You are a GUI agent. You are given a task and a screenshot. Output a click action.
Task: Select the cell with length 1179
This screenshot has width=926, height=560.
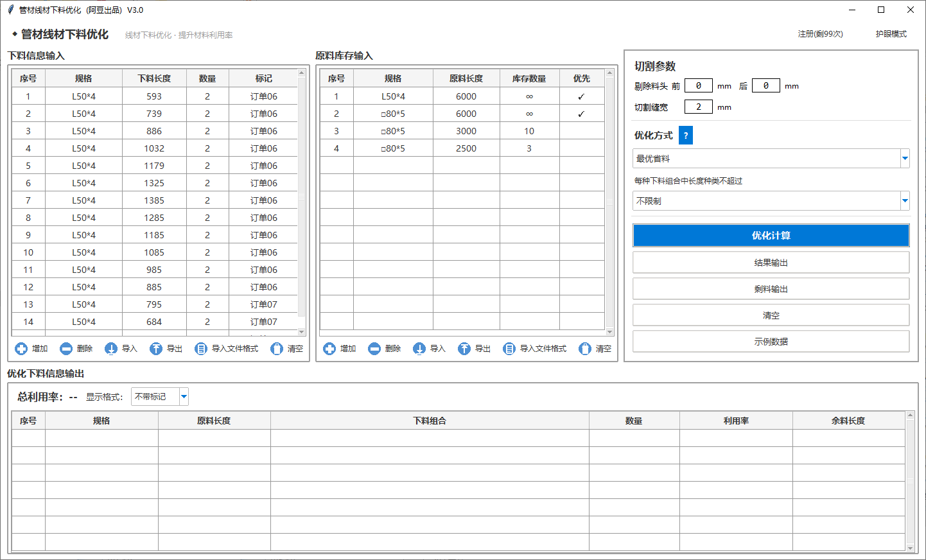click(x=154, y=166)
